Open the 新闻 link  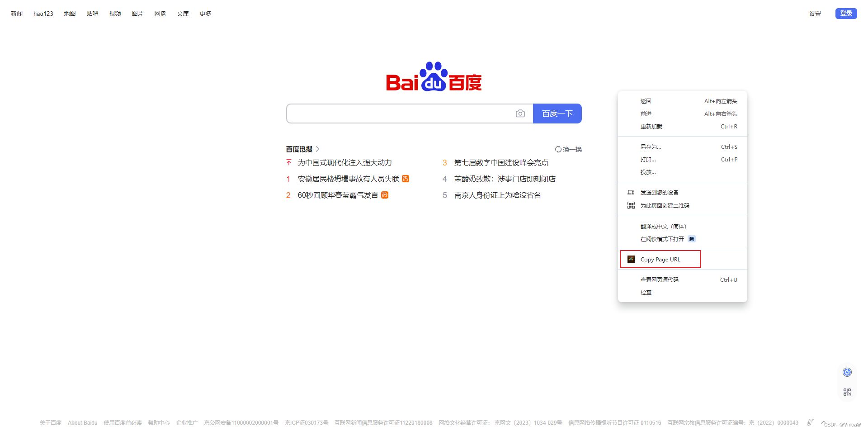[17, 14]
